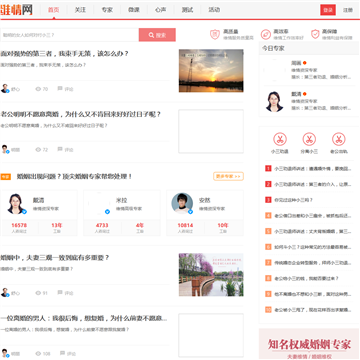This screenshot has width=360, height=360.
Task: Open expert 安然 card avatar
Action: pyautogui.click(x=182, y=203)
